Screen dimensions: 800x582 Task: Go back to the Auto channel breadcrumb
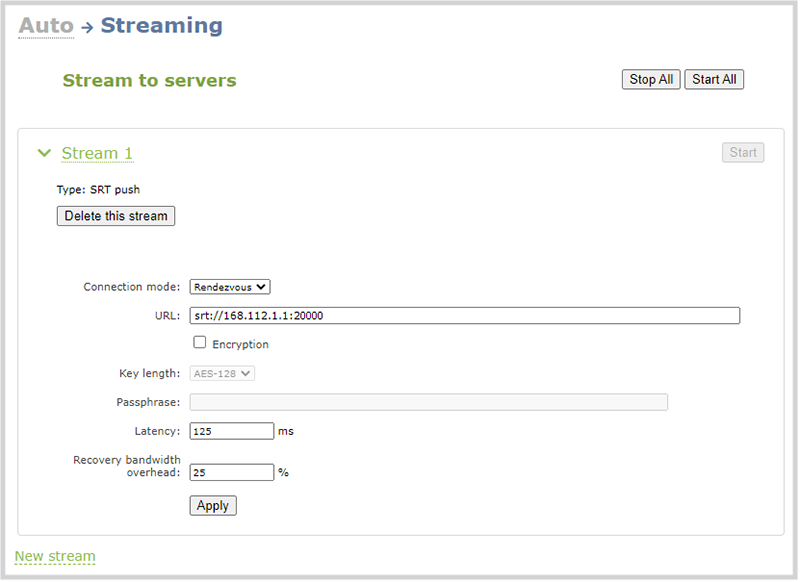click(x=46, y=26)
